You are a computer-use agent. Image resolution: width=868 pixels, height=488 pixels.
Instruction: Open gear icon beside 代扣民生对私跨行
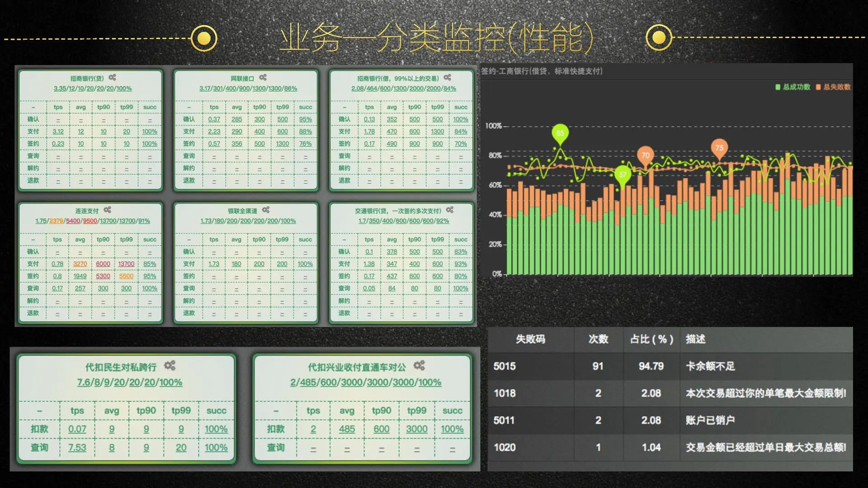[170, 366]
